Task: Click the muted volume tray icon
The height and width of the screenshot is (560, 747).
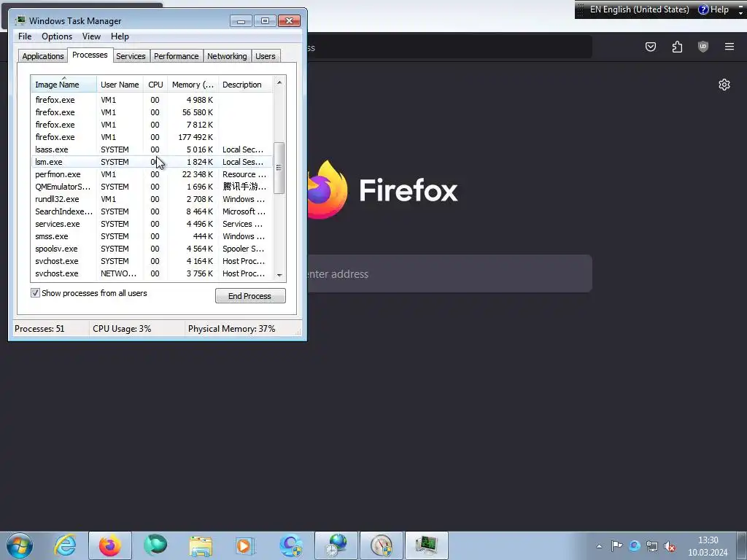Action: tap(670, 546)
